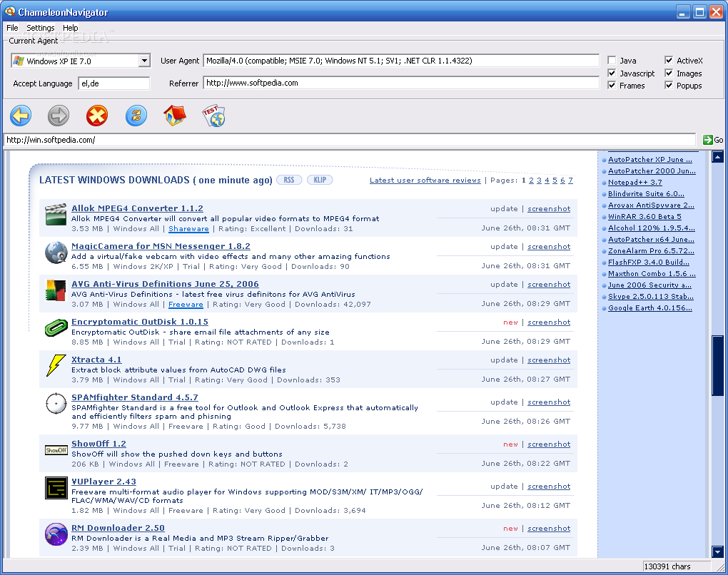Open ZoneAlarm Pro sidebar link

652,250
